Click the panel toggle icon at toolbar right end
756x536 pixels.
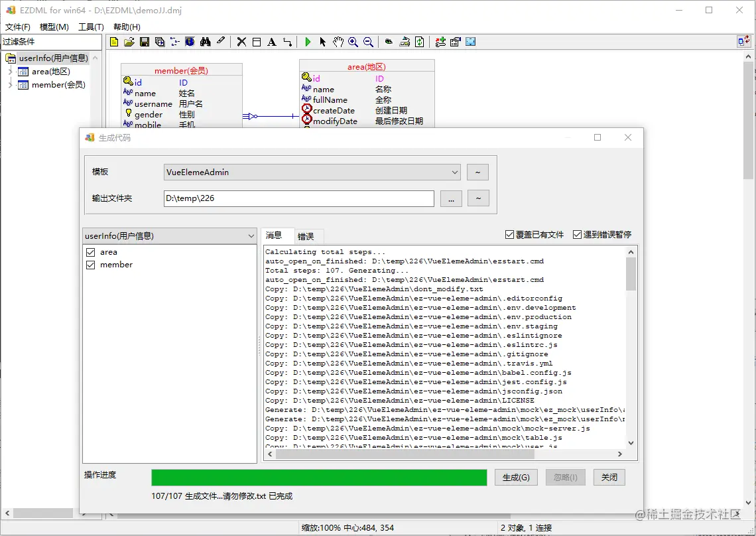click(x=743, y=42)
